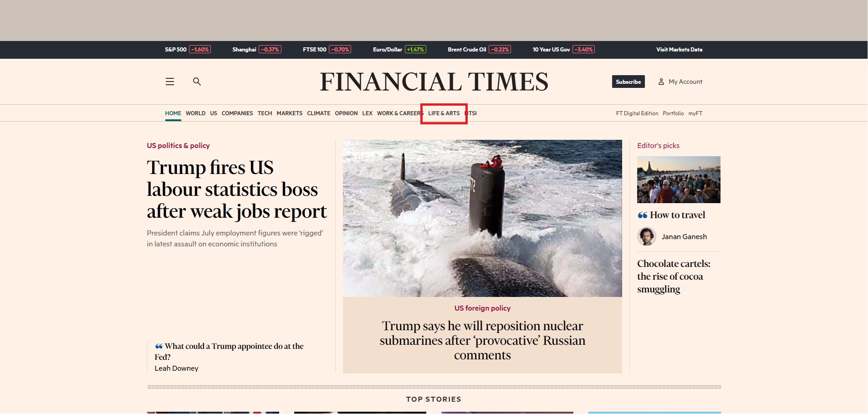Select Work & Careers in navigation
The image size is (868, 414).
(x=399, y=113)
